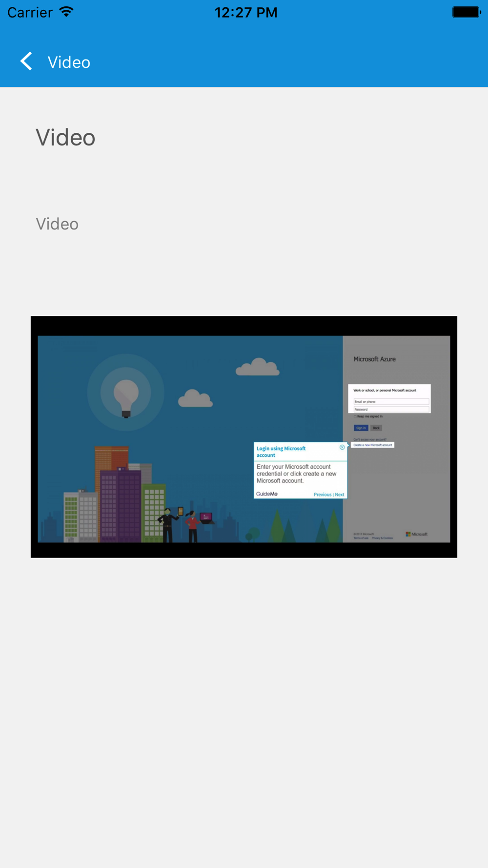Click the Email or phone field in video
Screen dimensions: 488x868
391,402
